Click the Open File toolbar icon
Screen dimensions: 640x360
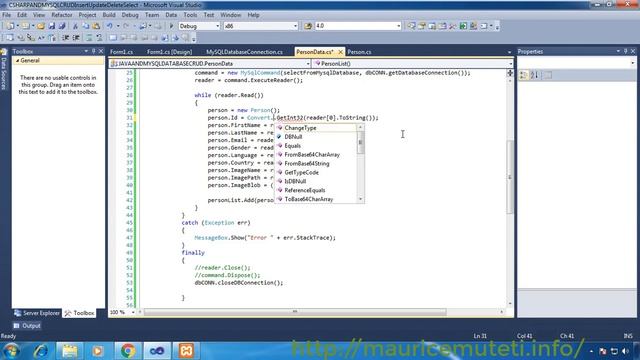click(x=41, y=26)
